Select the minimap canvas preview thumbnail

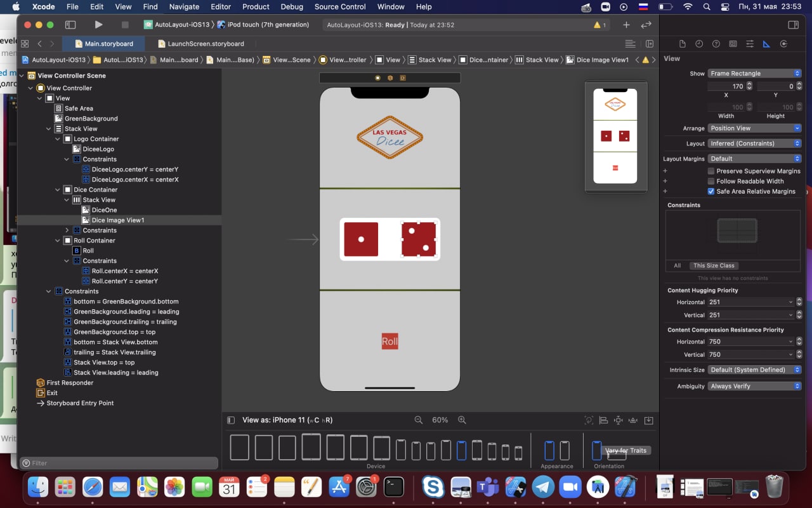point(615,136)
